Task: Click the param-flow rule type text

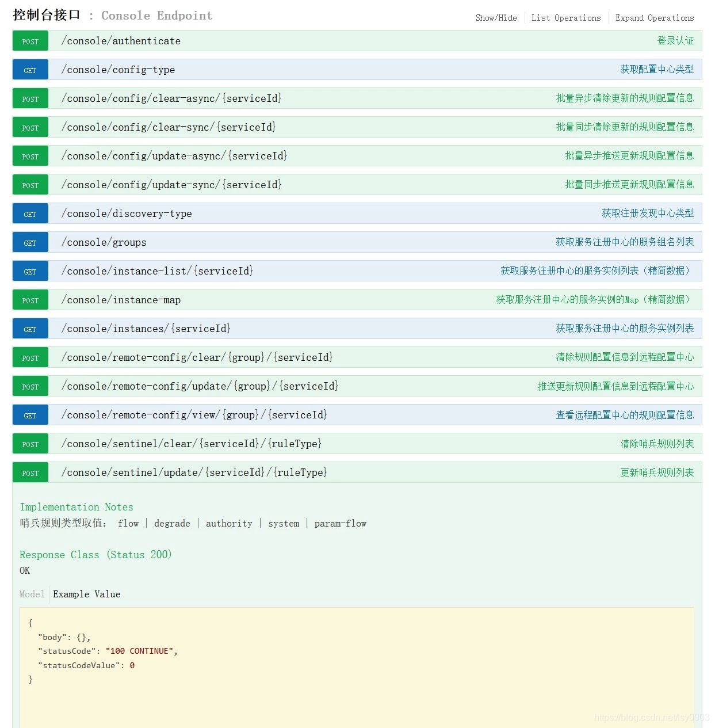Action: 341,523
